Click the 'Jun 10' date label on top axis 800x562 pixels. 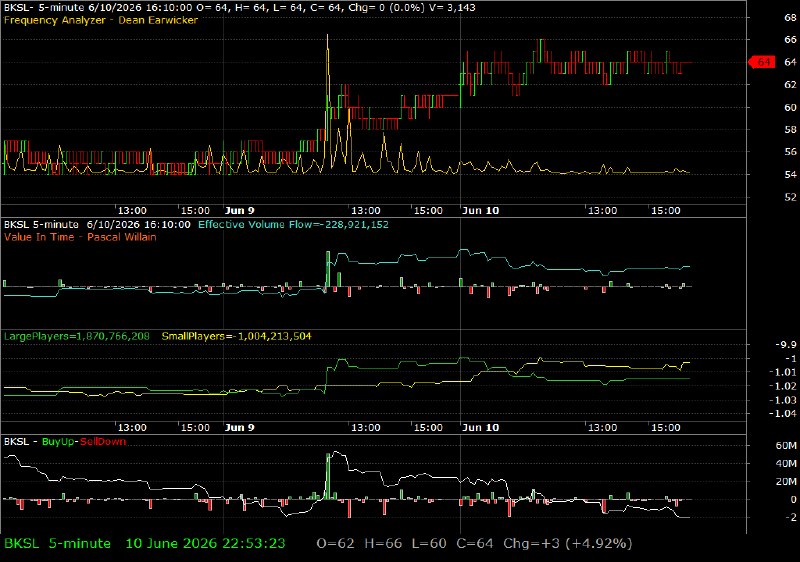pos(480,211)
